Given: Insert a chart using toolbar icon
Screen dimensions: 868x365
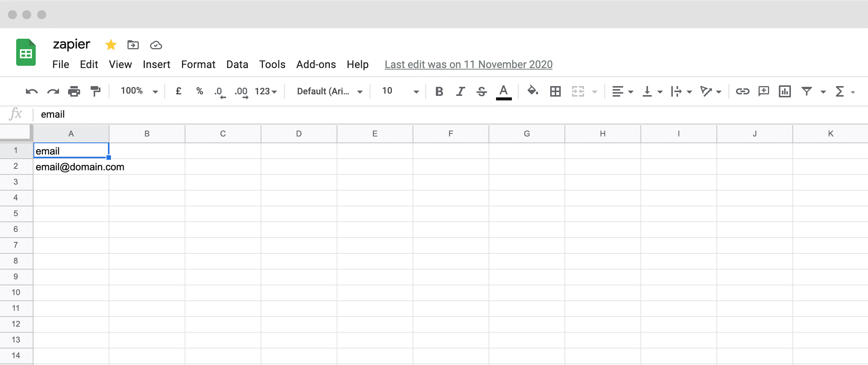Looking at the screenshot, I should pos(785,91).
